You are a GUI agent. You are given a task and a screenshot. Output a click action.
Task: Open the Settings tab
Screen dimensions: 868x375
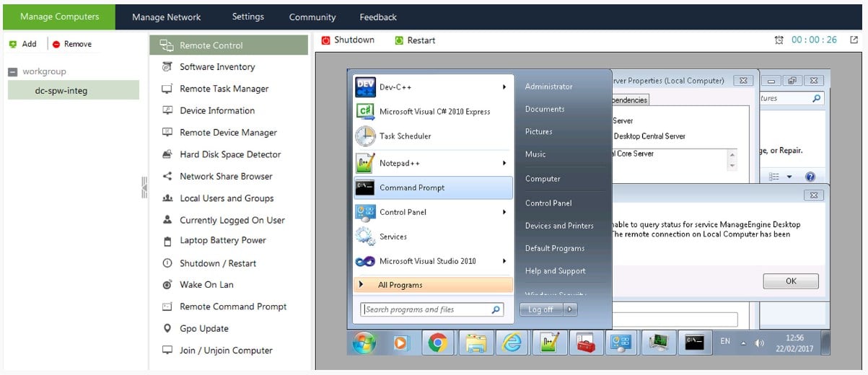248,17
